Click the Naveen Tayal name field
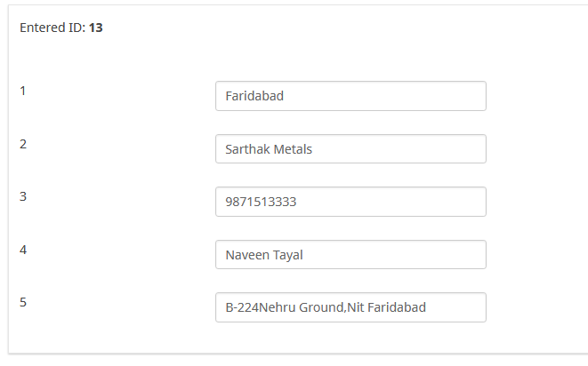The width and height of the screenshot is (588, 366). point(350,255)
